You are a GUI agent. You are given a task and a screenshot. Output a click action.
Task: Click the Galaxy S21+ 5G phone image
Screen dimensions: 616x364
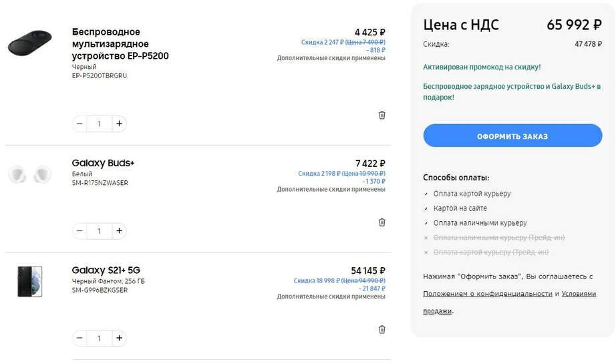point(30,281)
